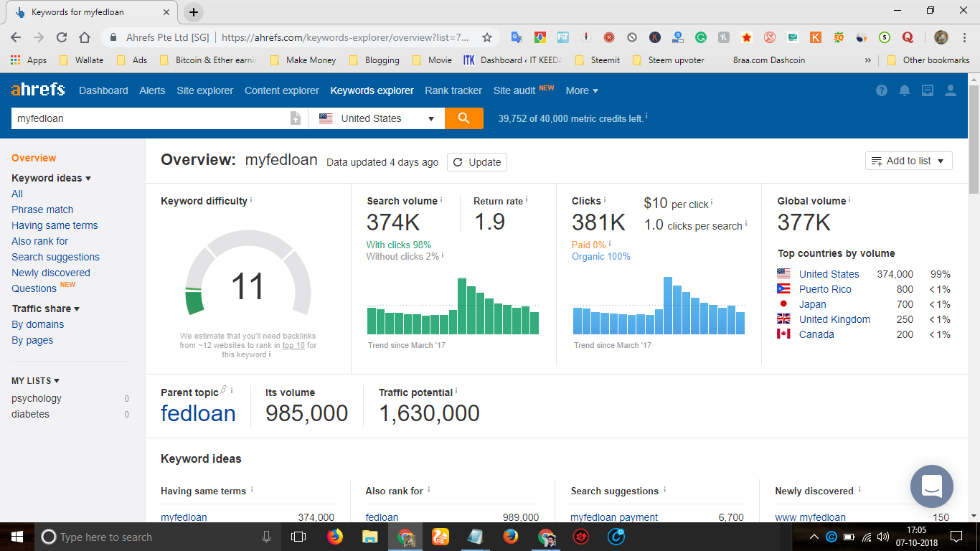Click inside the myfedloan keyword input field
This screenshot has height=551, width=980.
[x=143, y=118]
